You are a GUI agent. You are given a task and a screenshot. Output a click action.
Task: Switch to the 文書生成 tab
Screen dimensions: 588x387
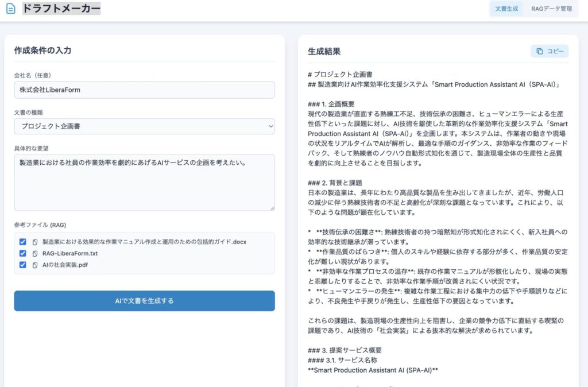(x=506, y=9)
